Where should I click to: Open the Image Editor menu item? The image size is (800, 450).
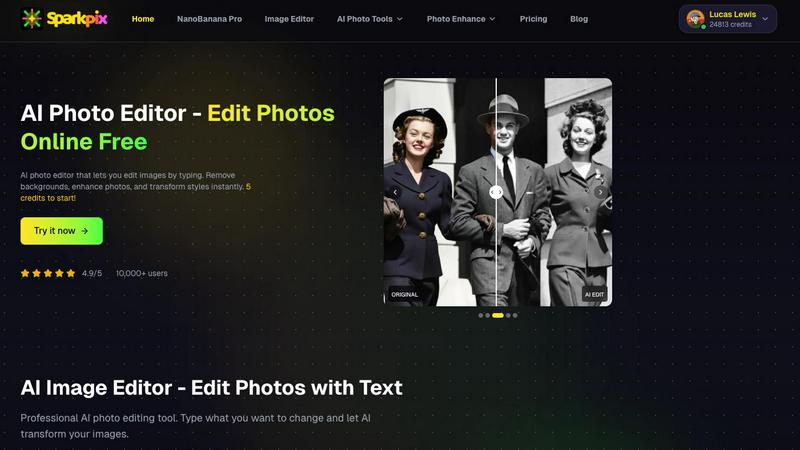point(289,19)
